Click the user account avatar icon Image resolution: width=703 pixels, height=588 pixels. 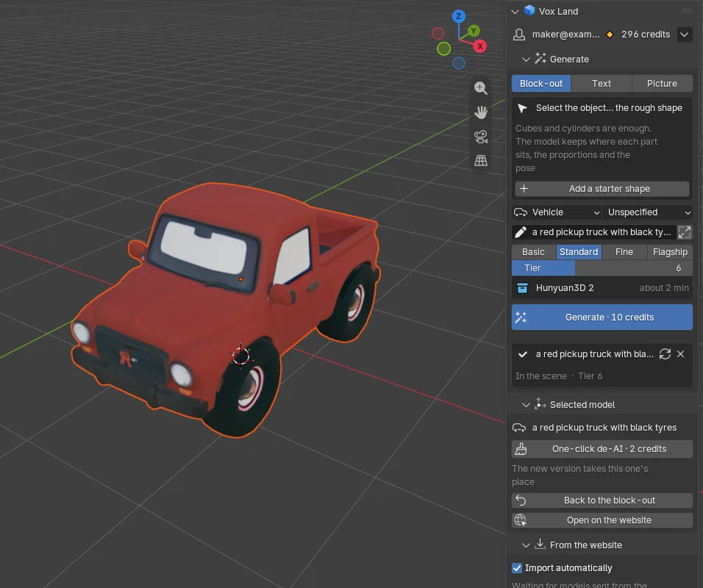point(518,35)
